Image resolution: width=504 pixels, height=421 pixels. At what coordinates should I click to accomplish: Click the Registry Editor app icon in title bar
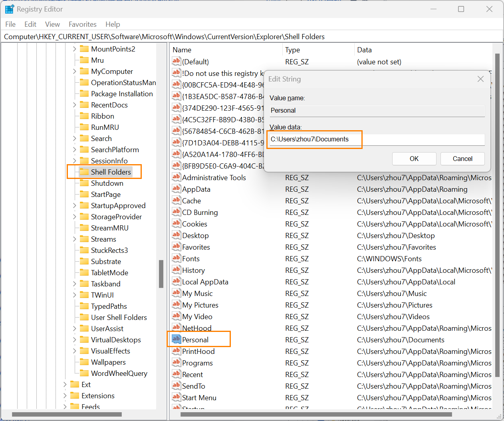10,9
